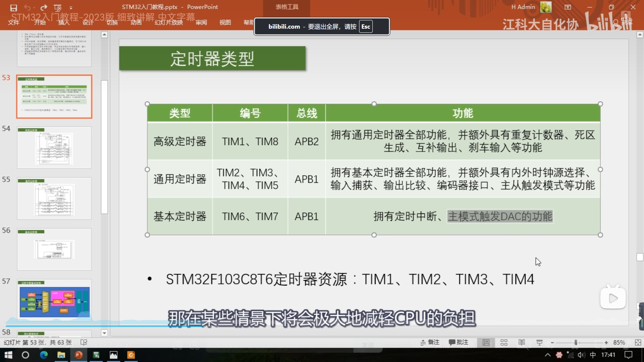Fit slide to current window icon
644x362 pixels.
638,342
